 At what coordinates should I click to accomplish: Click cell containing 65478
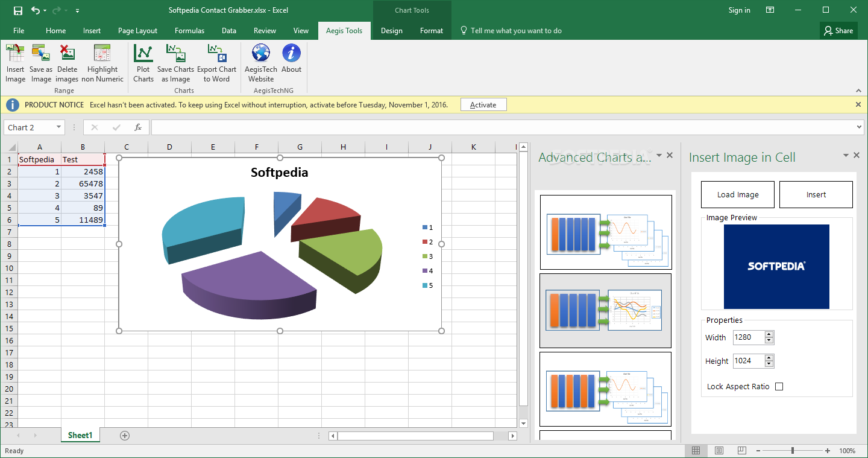[83, 183]
